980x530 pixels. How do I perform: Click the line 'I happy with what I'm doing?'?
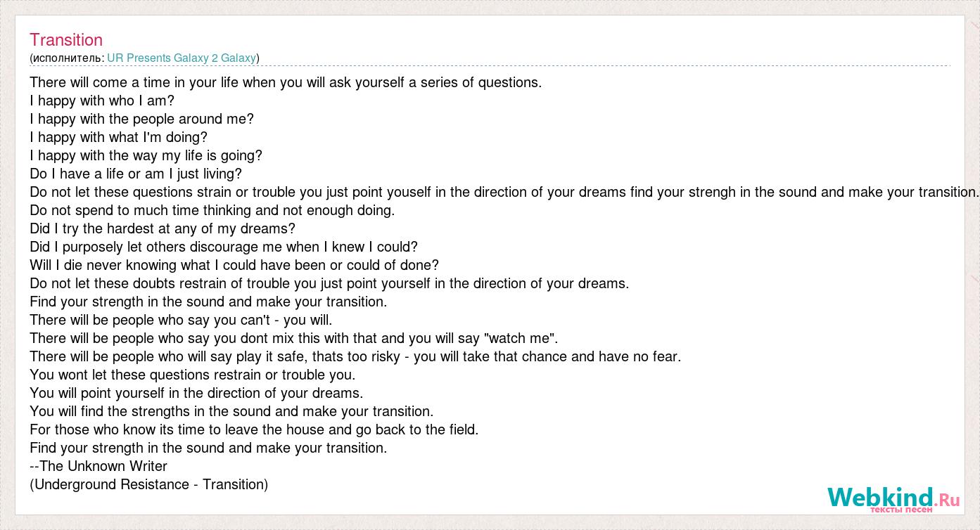pos(119,137)
